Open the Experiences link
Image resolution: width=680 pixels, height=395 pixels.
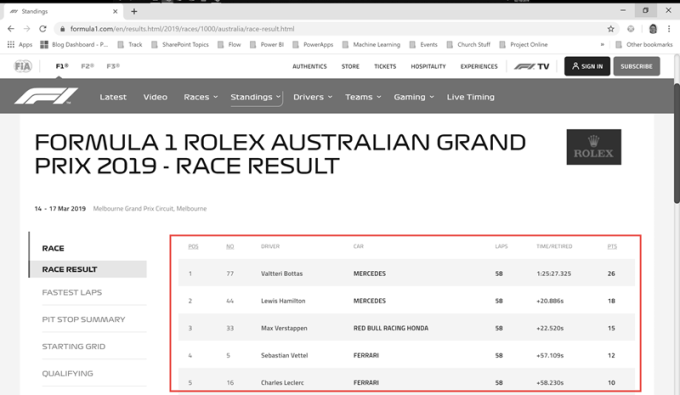(x=479, y=66)
